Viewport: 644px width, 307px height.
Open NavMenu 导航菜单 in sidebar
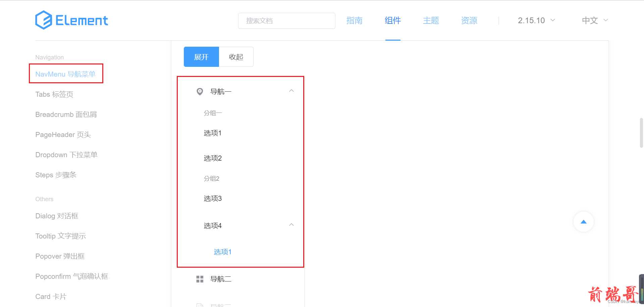point(65,74)
